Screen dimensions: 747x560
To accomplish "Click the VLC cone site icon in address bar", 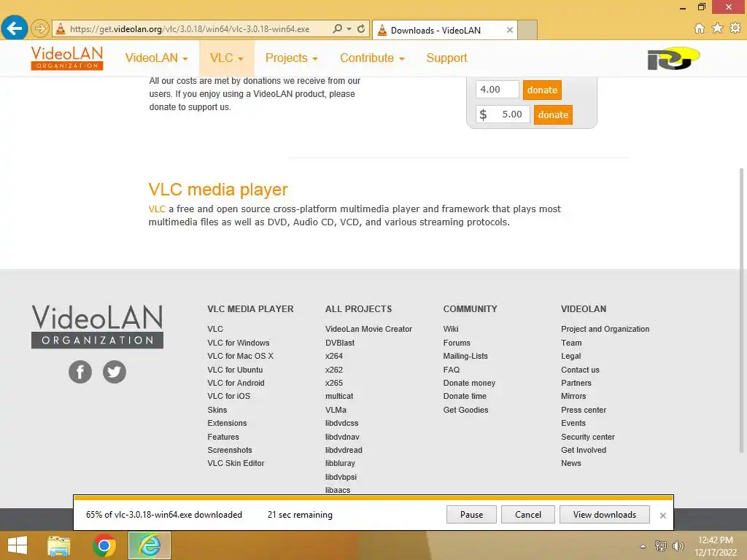I will point(61,28).
